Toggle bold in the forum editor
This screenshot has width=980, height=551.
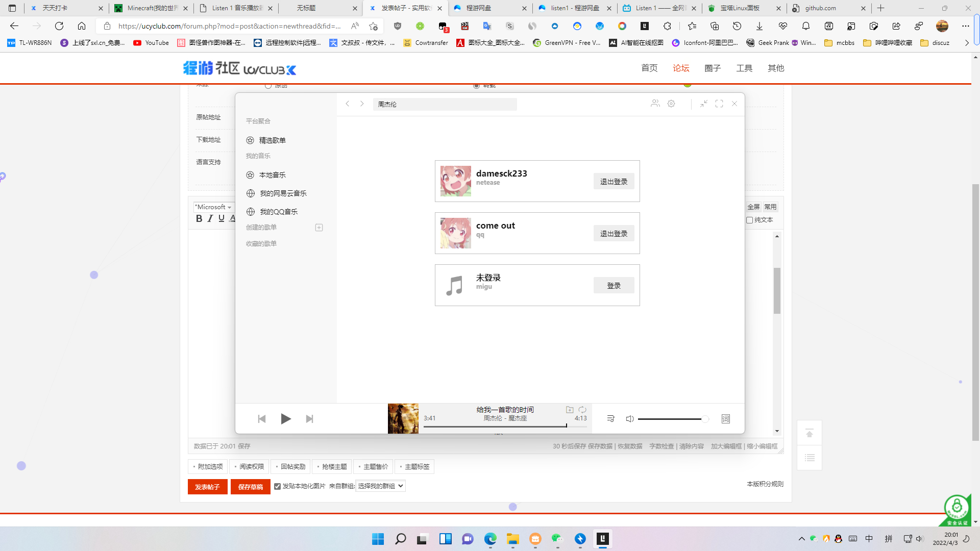tap(199, 218)
